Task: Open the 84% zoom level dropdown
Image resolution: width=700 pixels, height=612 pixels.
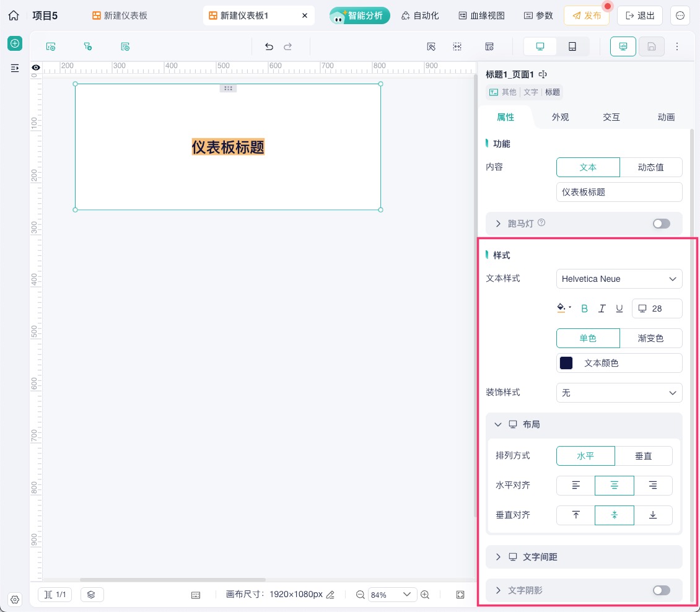Action: pos(392,595)
